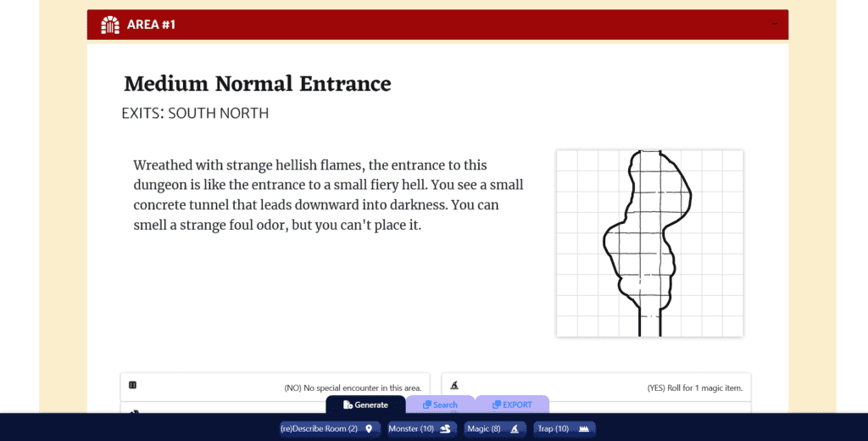Switch to the Search tab
The image size is (868, 441).
coord(440,405)
